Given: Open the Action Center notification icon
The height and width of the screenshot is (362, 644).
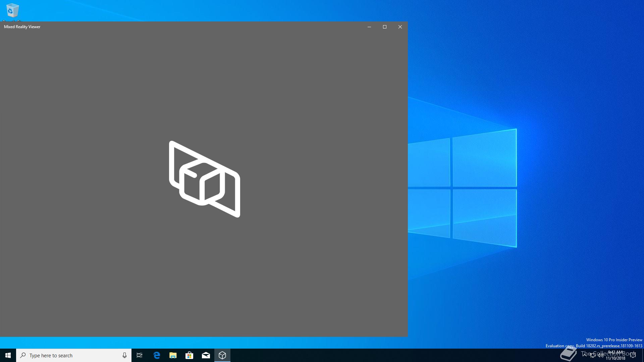Looking at the screenshot, I should [633, 355].
